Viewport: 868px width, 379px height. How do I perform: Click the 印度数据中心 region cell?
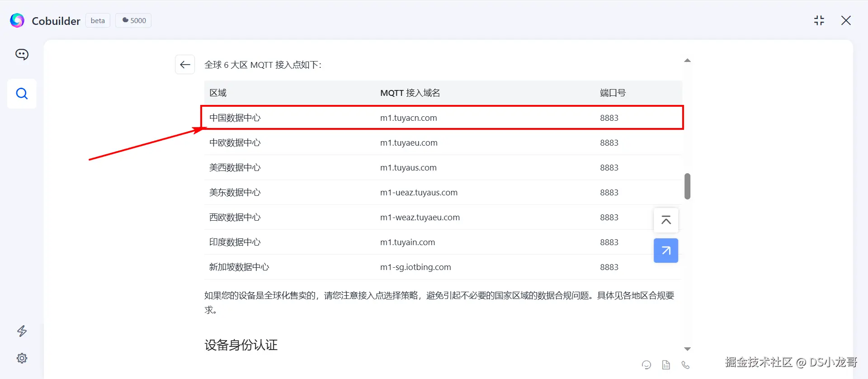[x=235, y=242]
